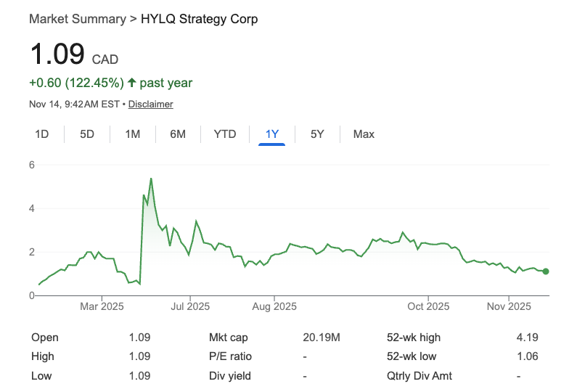This screenshot has width=577, height=392.
Task: Switch to the 1M range tab
Action: click(133, 134)
